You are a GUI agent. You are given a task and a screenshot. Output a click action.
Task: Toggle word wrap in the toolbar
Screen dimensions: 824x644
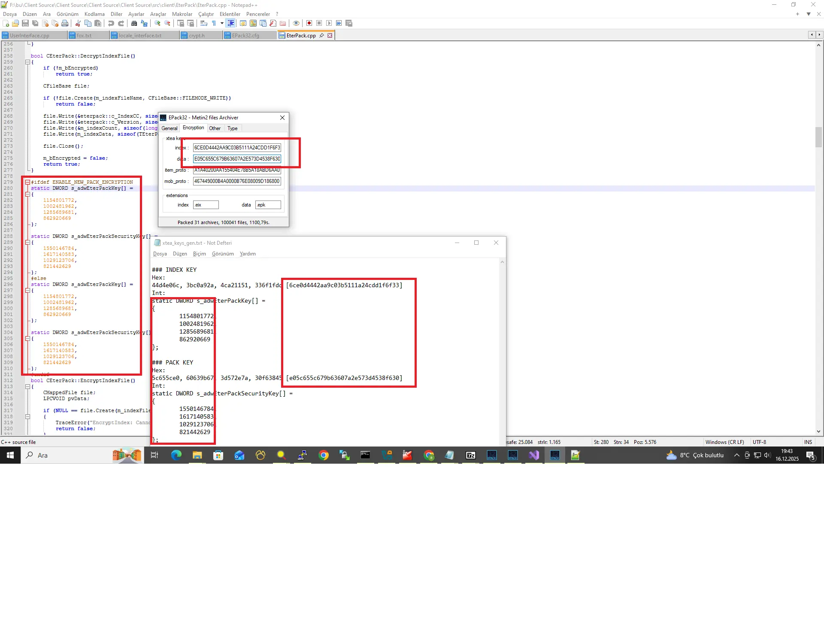[x=203, y=23]
